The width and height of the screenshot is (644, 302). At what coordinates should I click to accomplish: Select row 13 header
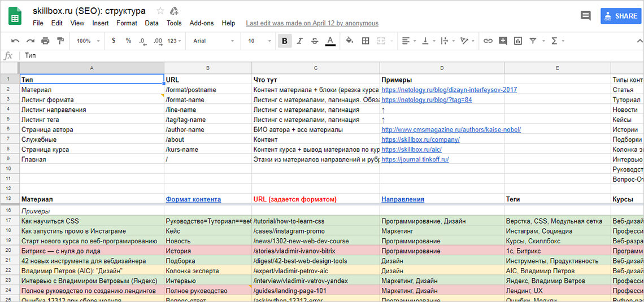9,199
